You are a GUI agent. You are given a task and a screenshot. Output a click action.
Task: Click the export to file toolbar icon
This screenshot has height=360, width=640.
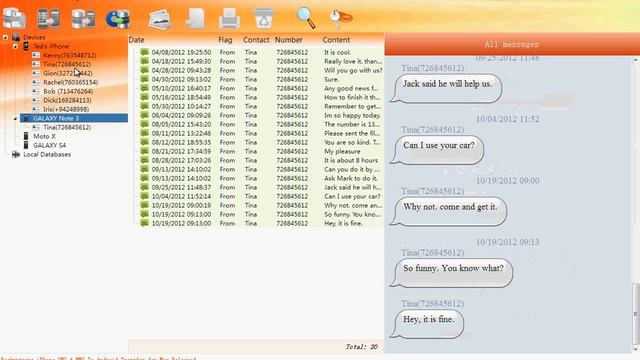coord(195,19)
